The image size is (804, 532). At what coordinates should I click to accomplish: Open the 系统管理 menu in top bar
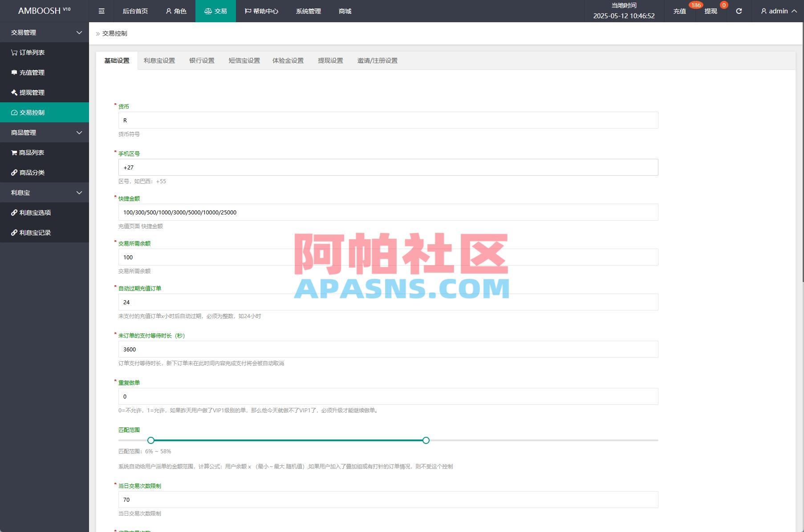[308, 11]
